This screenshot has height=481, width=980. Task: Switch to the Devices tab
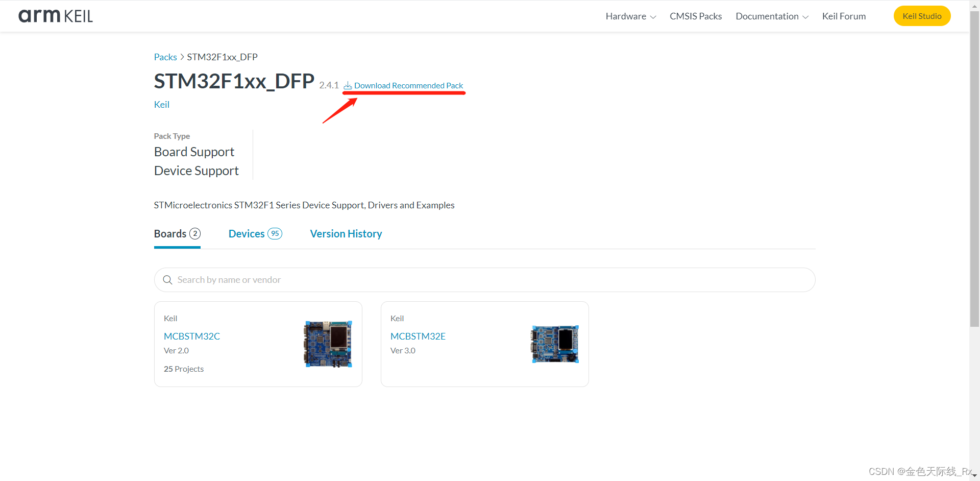click(x=255, y=234)
